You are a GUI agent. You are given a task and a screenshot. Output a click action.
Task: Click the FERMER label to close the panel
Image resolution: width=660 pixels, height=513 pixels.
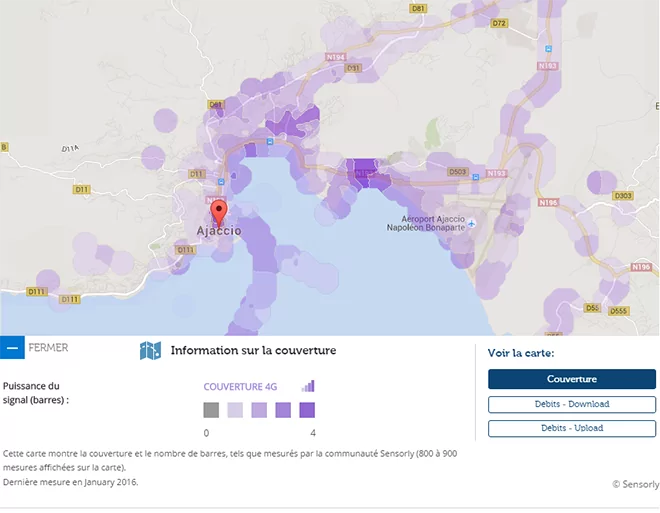(x=48, y=348)
